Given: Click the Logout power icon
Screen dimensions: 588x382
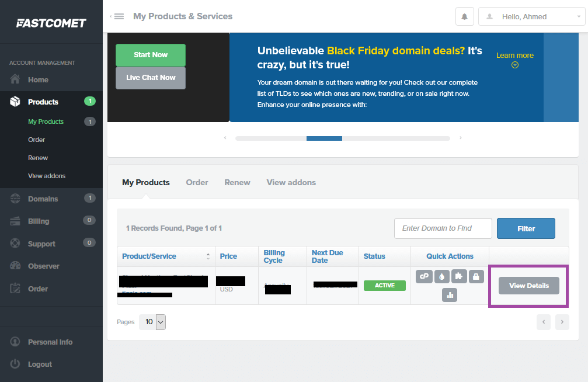Looking at the screenshot, I should point(15,364).
